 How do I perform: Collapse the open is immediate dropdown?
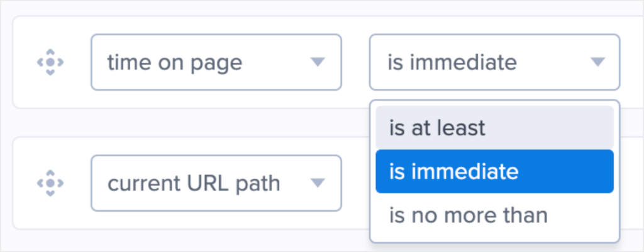pyautogui.click(x=494, y=62)
